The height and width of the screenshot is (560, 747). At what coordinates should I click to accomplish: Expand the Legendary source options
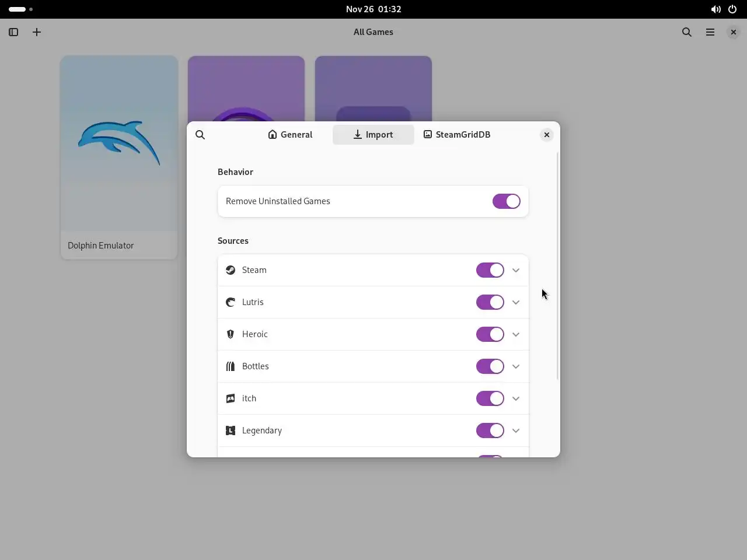516,430
